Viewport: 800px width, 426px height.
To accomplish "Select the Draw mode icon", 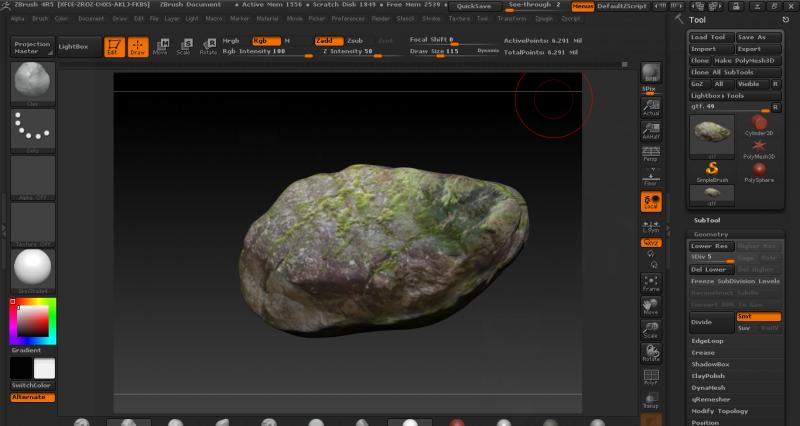I will [x=137, y=46].
